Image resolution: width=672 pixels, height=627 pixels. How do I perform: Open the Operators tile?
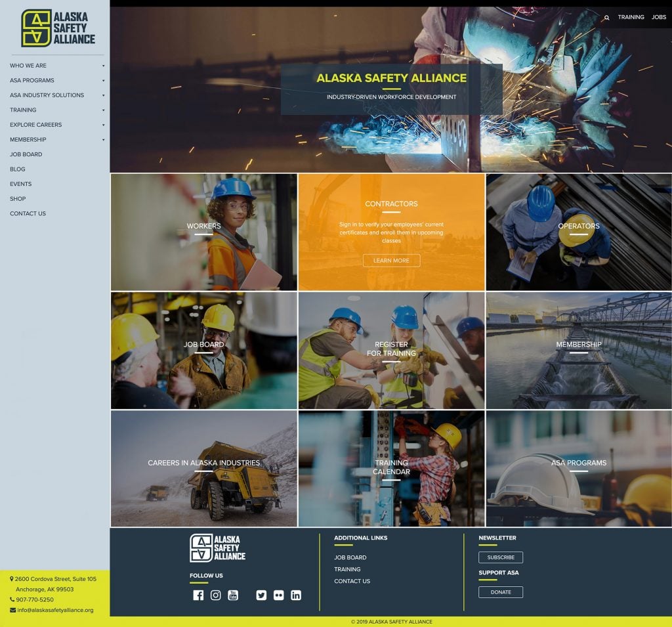tap(579, 232)
